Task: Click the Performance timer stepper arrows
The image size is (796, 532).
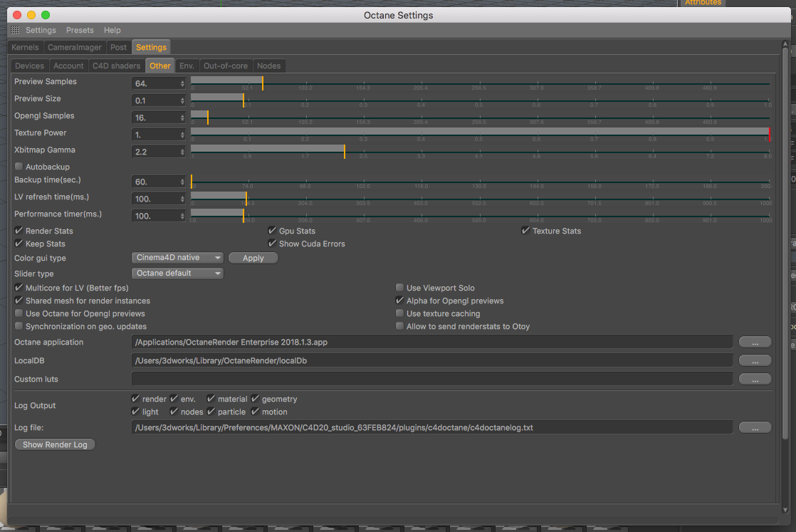Action: click(x=182, y=216)
